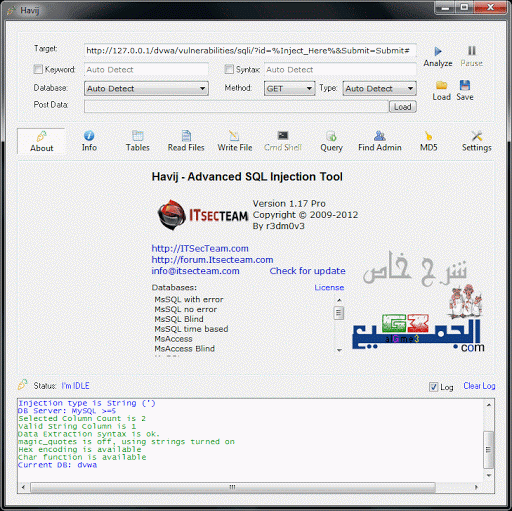Open the Tables tab
512x511 pixels.
pyautogui.click(x=138, y=141)
